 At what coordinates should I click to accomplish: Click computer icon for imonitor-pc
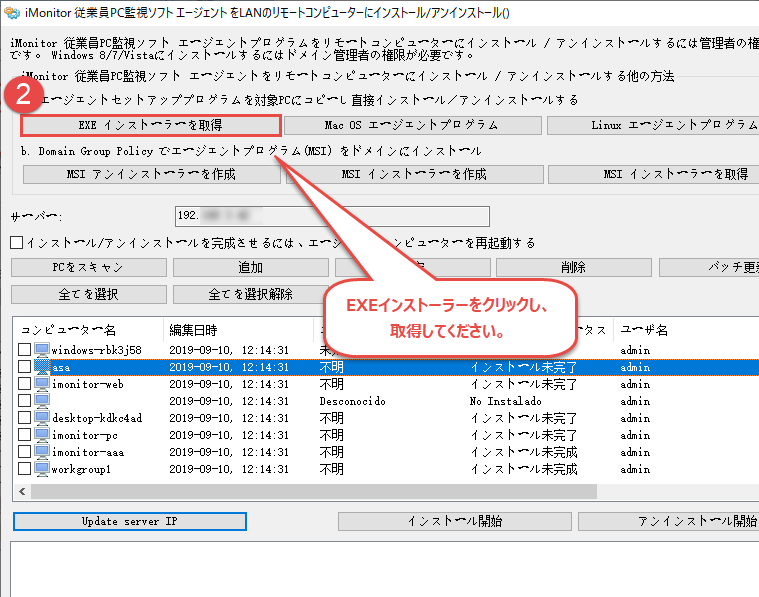[42, 435]
